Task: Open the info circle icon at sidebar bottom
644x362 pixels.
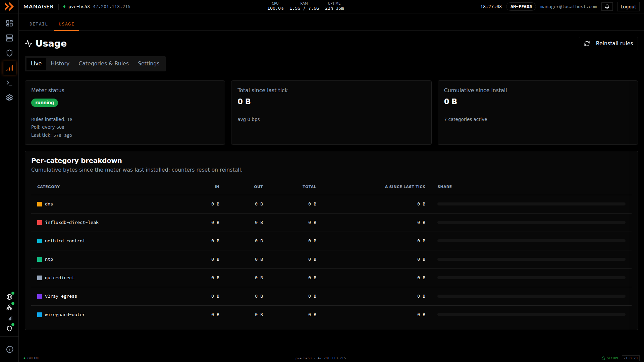Action: point(10,349)
